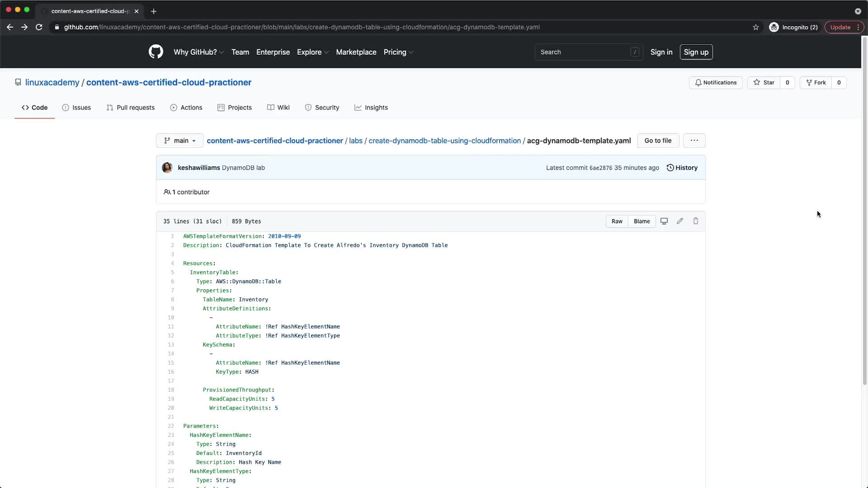
Task: Click the GitHub Octocat logo
Action: (156, 52)
